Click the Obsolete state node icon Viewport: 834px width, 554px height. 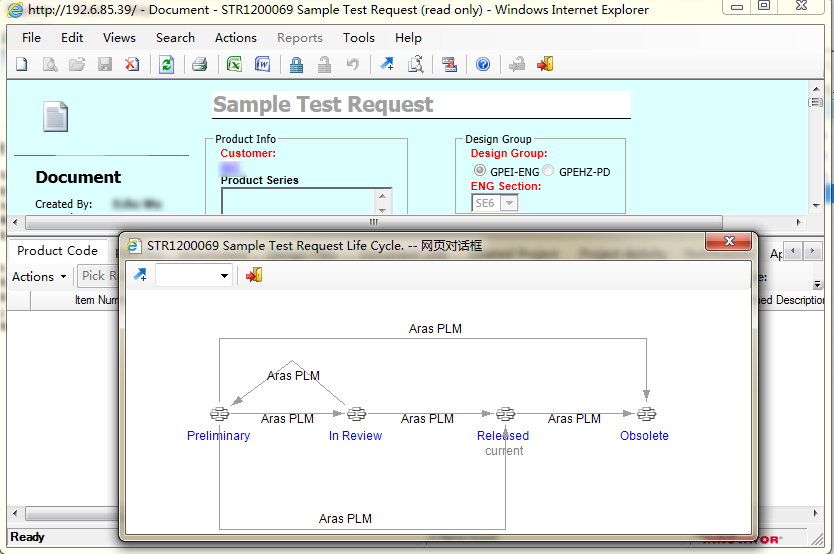[647, 414]
